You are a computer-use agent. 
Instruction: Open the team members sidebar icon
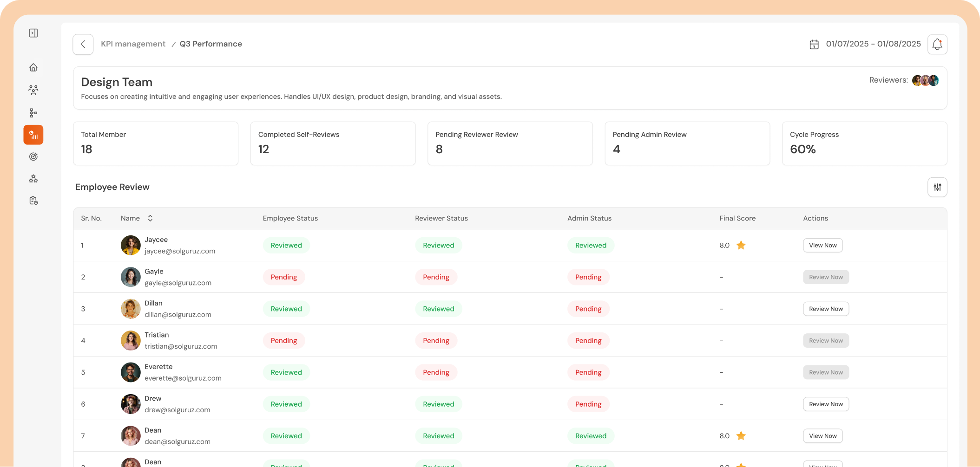[33, 90]
